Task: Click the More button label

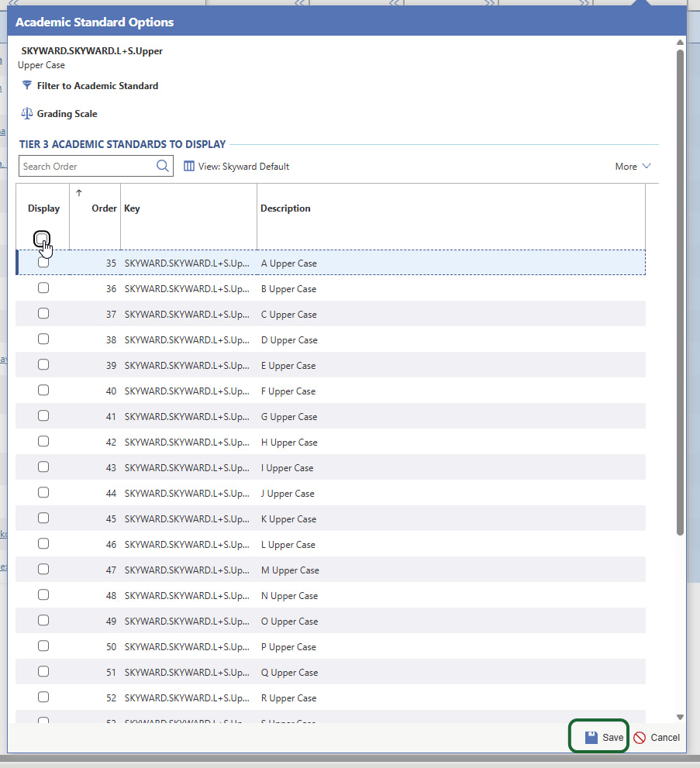Action: (626, 167)
